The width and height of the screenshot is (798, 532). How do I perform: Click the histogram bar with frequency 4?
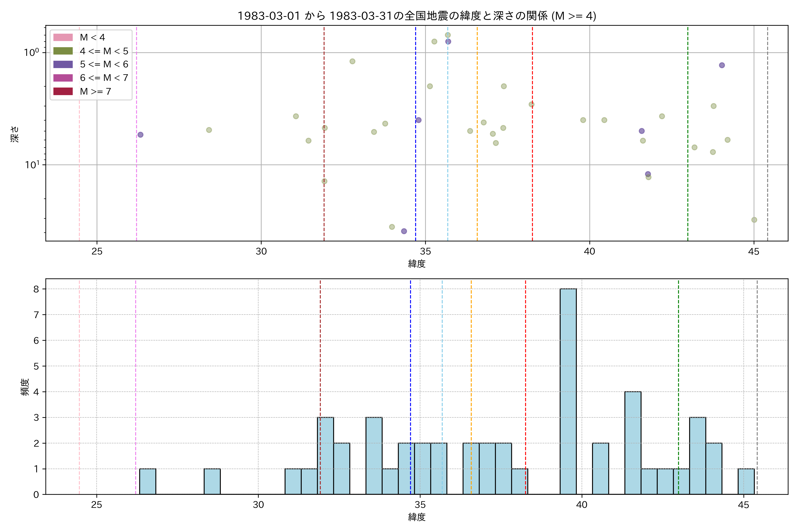tap(633, 443)
